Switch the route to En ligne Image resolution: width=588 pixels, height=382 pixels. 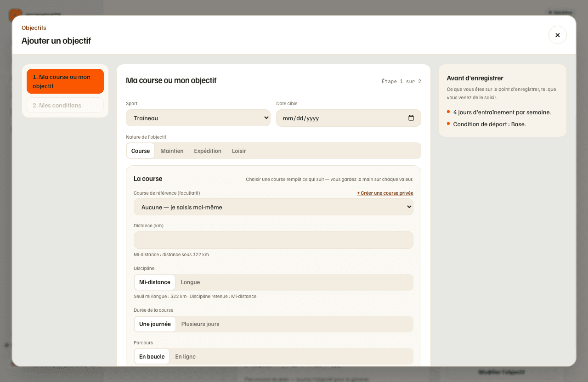pyautogui.click(x=185, y=357)
